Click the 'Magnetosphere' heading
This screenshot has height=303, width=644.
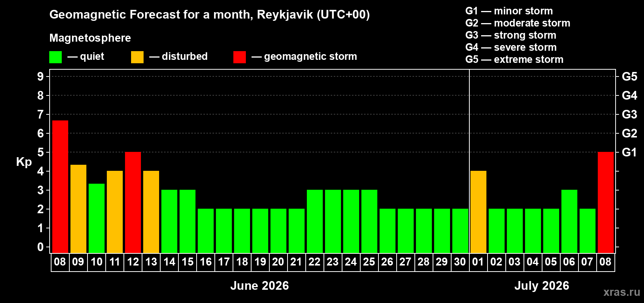click(x=90, y=38)
